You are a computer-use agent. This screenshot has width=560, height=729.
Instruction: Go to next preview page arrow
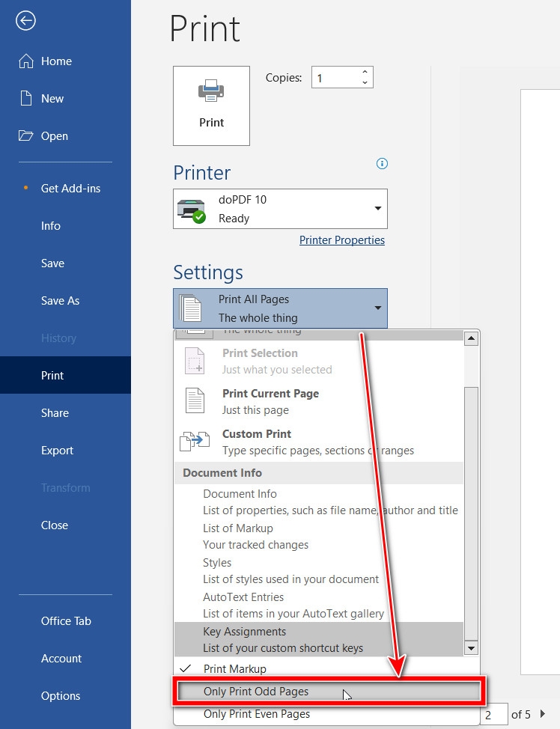pos(542,714)
